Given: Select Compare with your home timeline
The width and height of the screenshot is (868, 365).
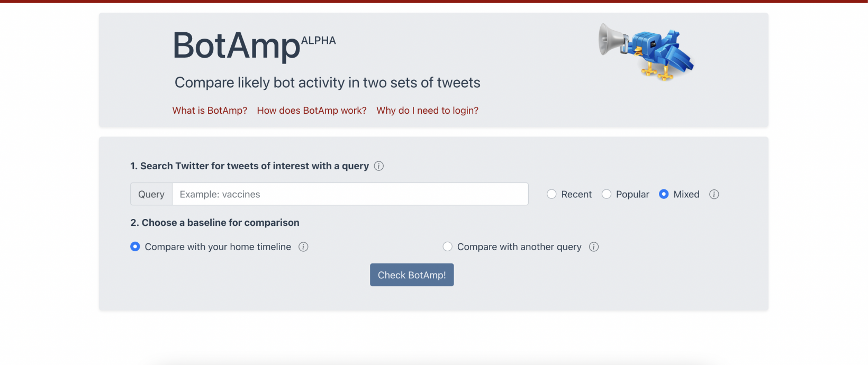Looking at the screenshot, I should [135, 247].
